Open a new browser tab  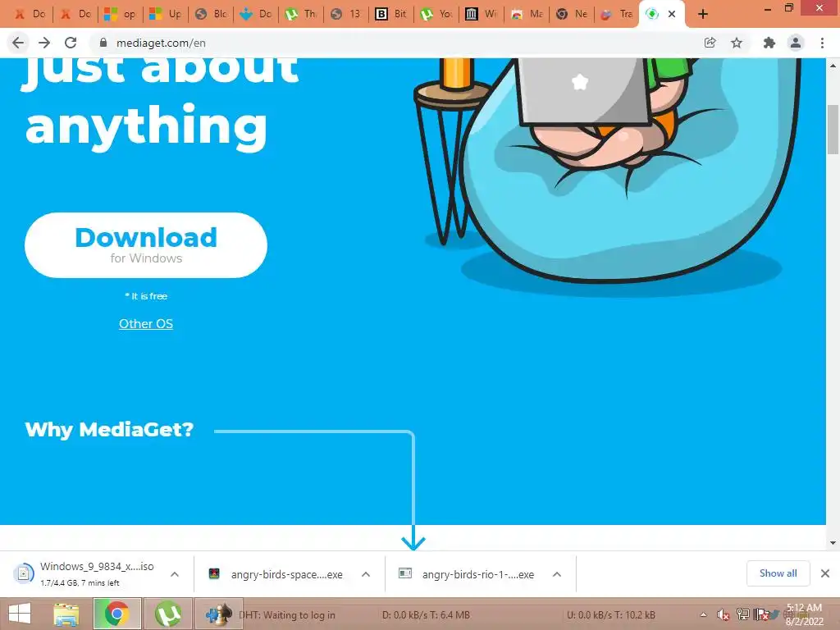(703, 15)
